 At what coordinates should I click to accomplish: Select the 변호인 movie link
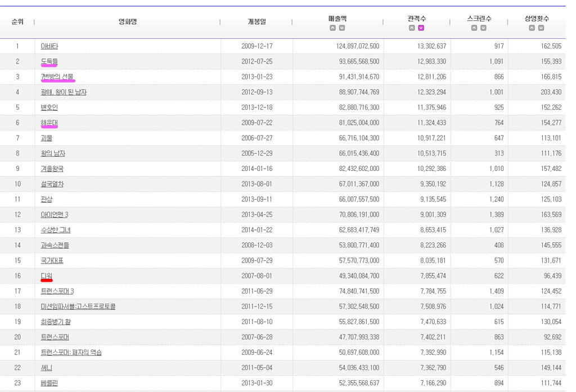click(x=49, y=107)
